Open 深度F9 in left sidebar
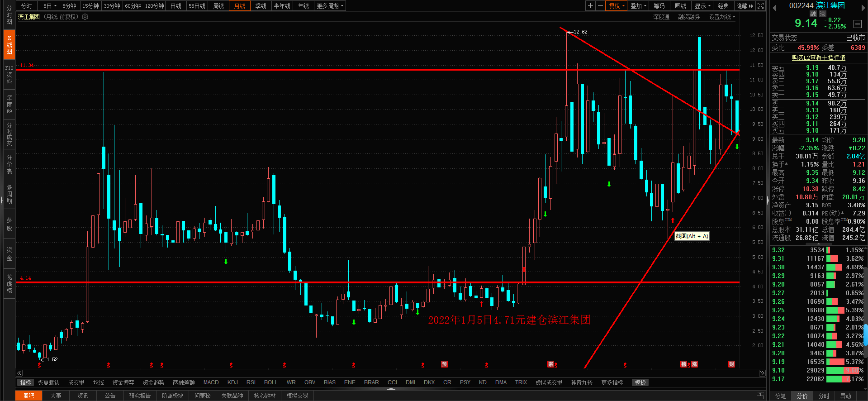The height and width of the screenshot is (401, 868). 9,105
